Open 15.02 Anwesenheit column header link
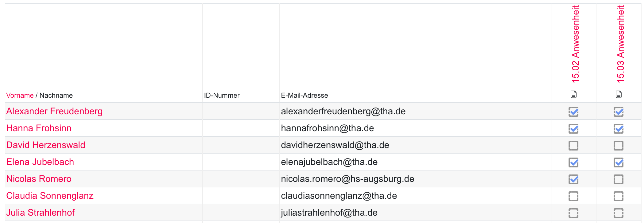644x223 pixels. tap(575, 45)
